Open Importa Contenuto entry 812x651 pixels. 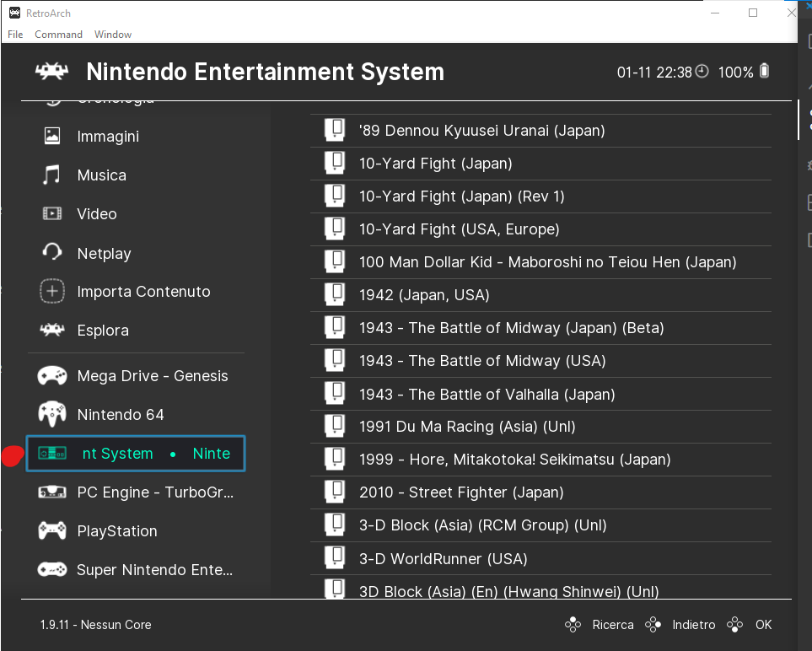136,292
